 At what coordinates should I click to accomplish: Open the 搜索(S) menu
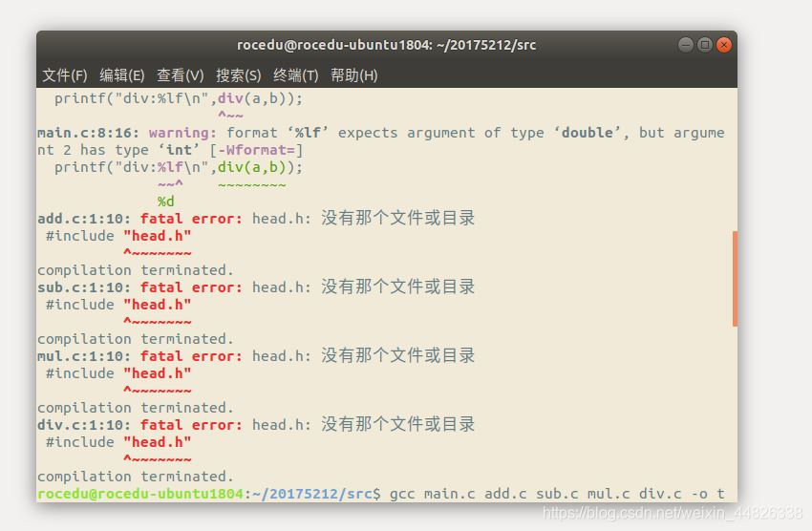pyautogui.click(x=238, y=75)
